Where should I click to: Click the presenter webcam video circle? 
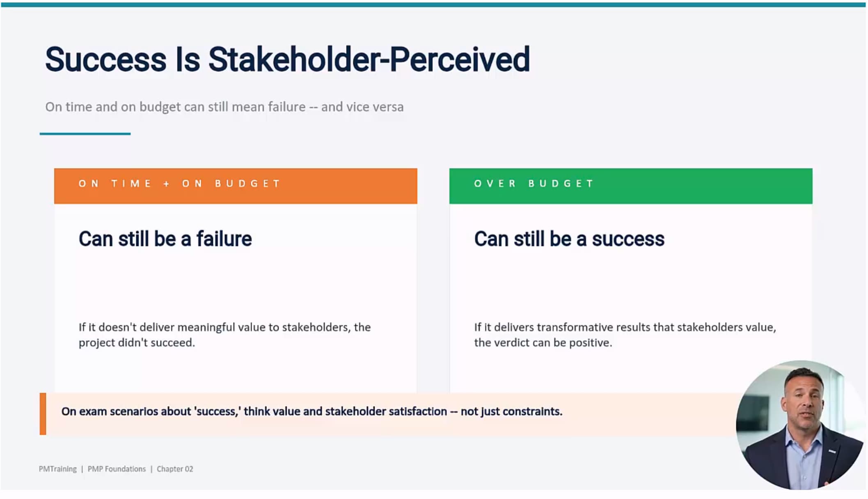click(x=801, y=425)
